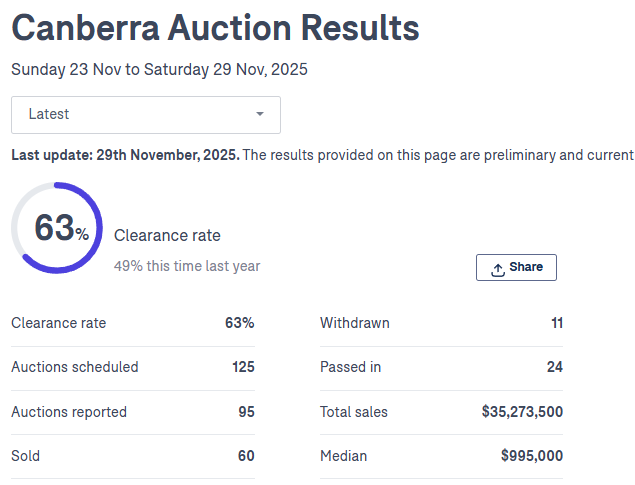Click the Median price $995,000
Screen dimensions: 635x485
click(532, 456)
